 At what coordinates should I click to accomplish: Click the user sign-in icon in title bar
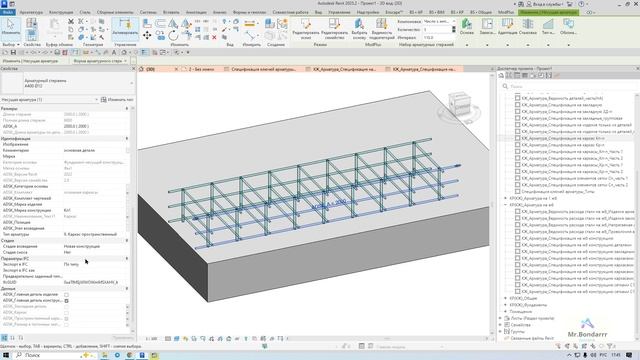[x=529, y=4]
